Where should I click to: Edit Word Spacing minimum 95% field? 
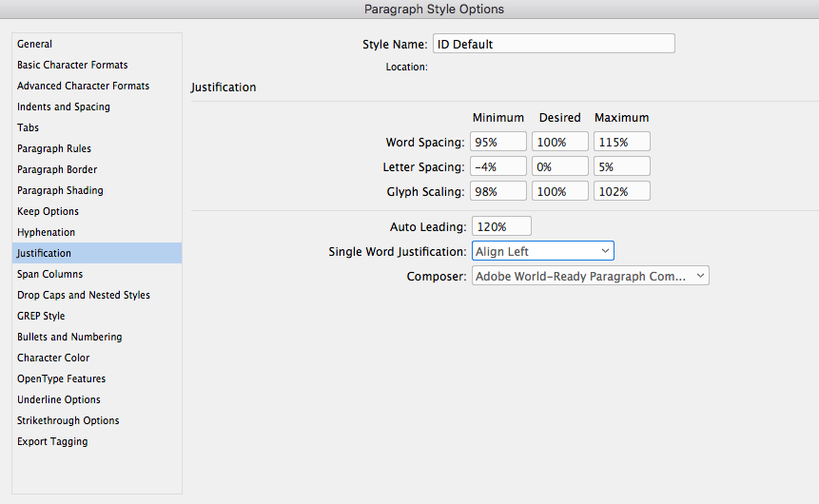[498, 142]
